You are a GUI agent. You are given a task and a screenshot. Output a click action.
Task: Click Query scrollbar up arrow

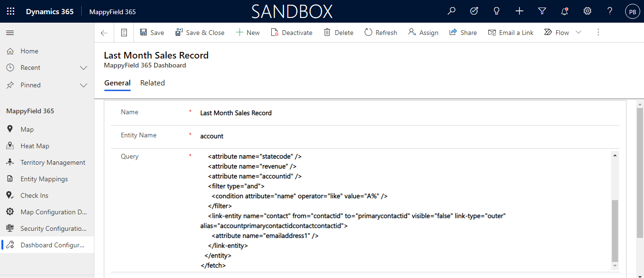615,155
